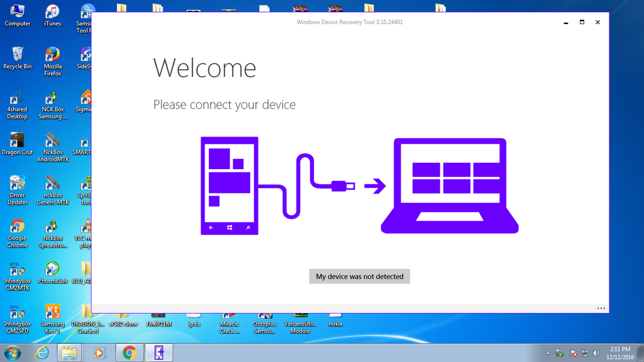Open Windows Explorer from the taskbar

(69, 353)
